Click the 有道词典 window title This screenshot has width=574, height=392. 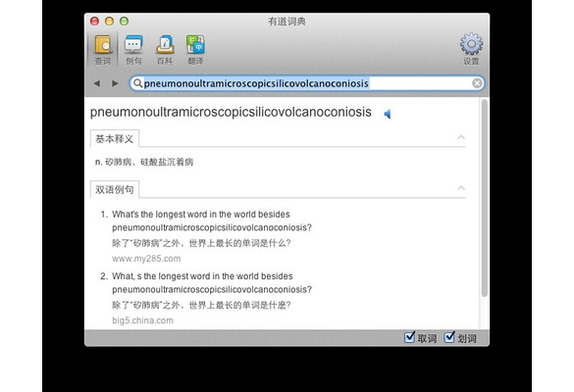(287, 22)
